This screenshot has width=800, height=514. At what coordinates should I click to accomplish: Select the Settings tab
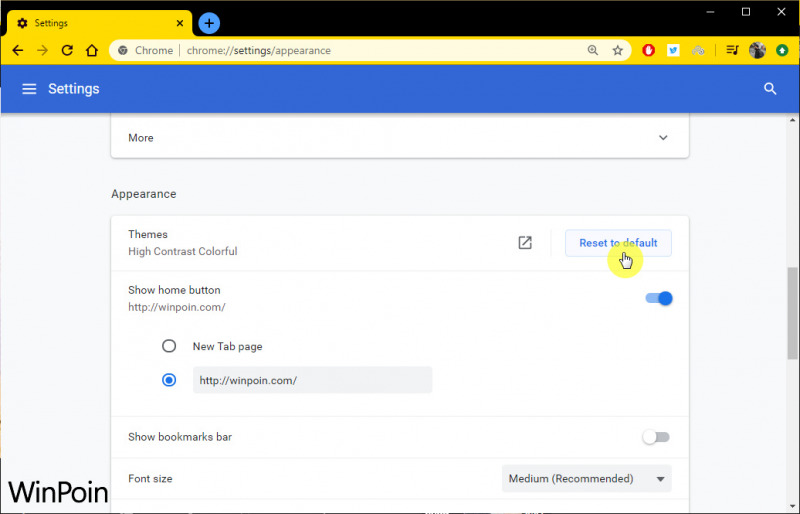click(x=99, y=23)
